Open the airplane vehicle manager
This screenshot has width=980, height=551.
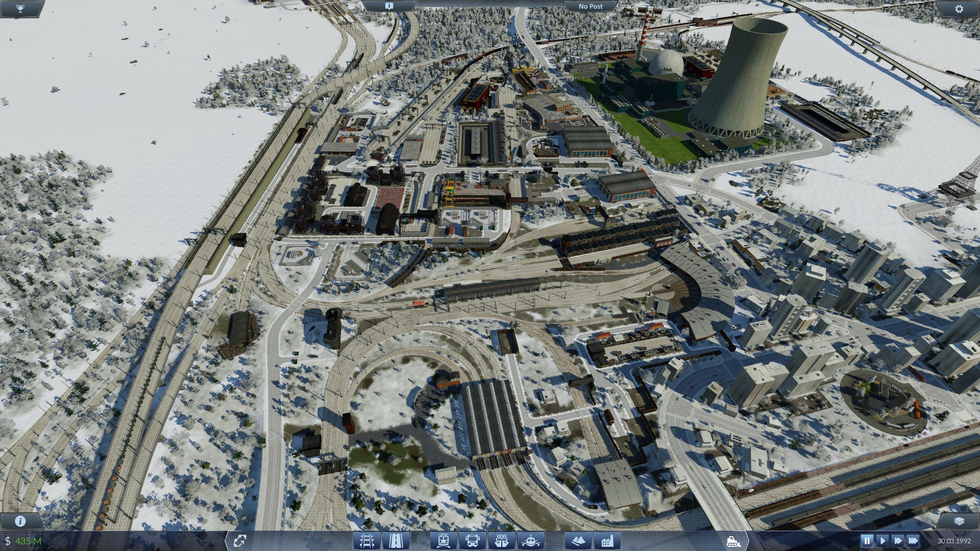(x=530, y=540)
